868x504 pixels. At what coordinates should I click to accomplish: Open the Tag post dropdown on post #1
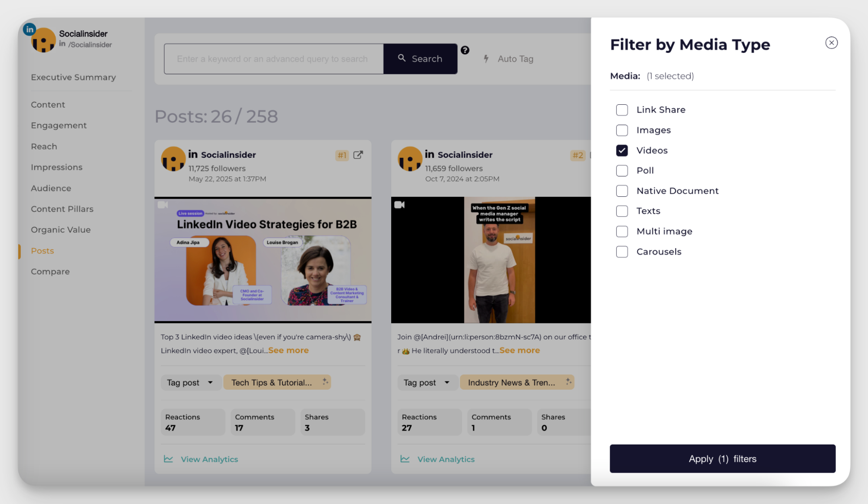(190, 382)
